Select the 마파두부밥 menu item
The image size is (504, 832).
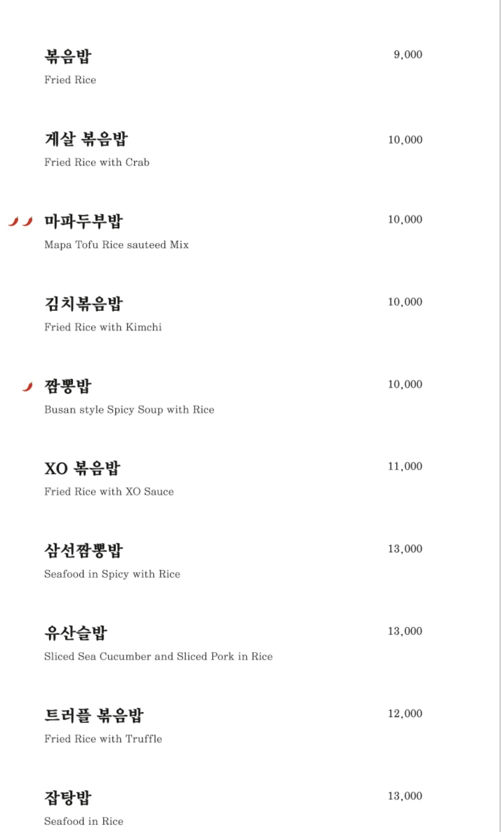(84, 221)
